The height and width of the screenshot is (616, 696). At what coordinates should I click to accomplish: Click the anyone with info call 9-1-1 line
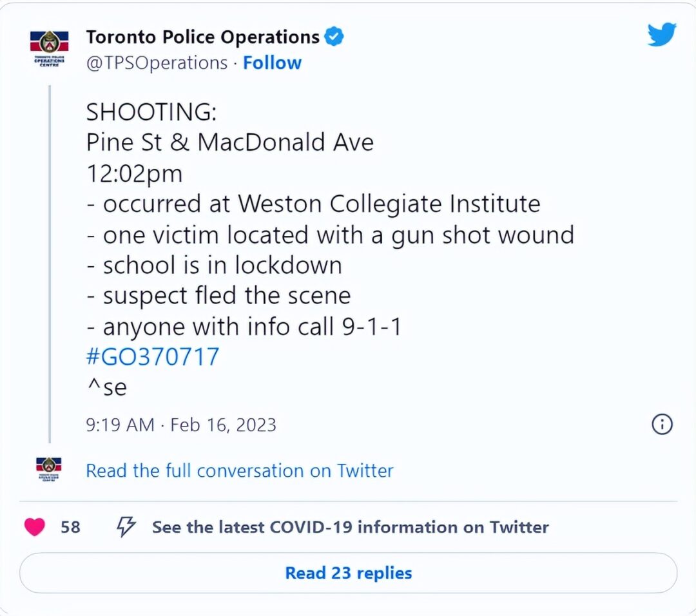244,327
